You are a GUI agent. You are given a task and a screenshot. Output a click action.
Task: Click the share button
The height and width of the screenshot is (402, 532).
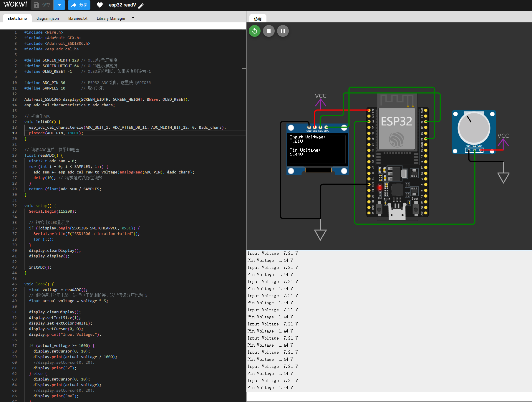point(79,5)
